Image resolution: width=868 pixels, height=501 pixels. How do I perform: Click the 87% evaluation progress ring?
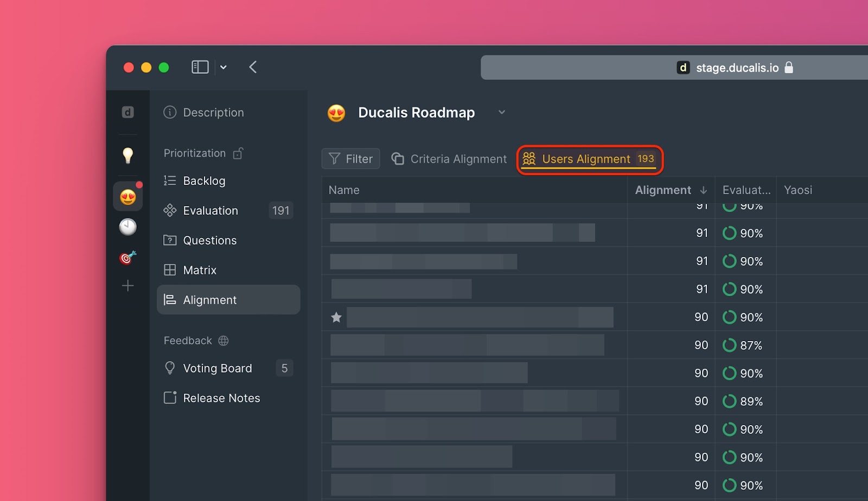click(729, 345)
